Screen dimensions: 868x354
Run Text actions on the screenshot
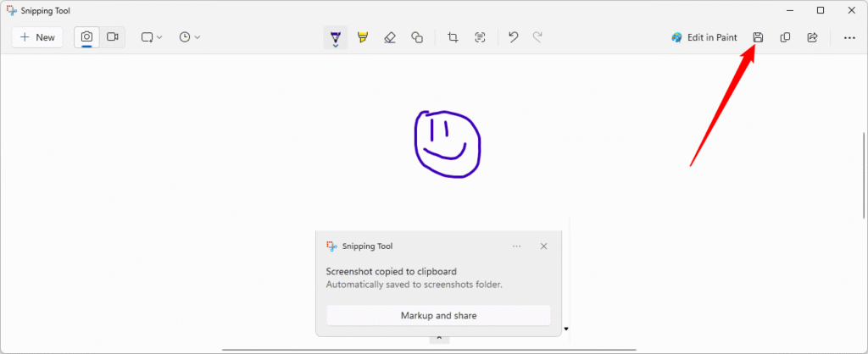tap(480, 37)
